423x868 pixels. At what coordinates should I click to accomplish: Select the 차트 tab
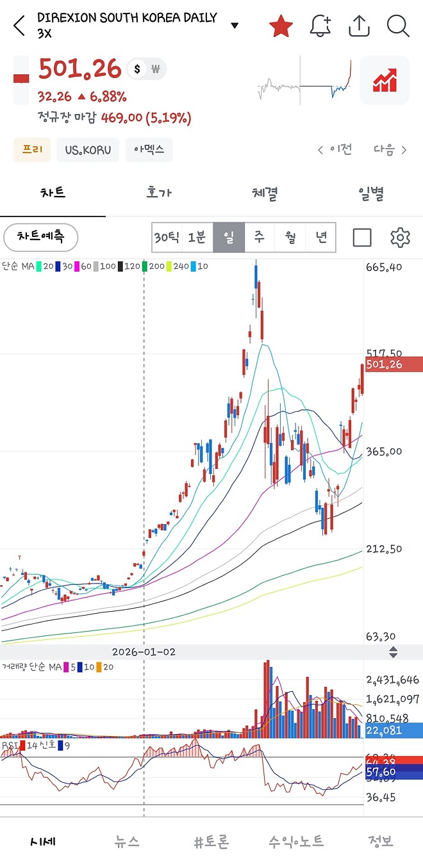(53, 193)
